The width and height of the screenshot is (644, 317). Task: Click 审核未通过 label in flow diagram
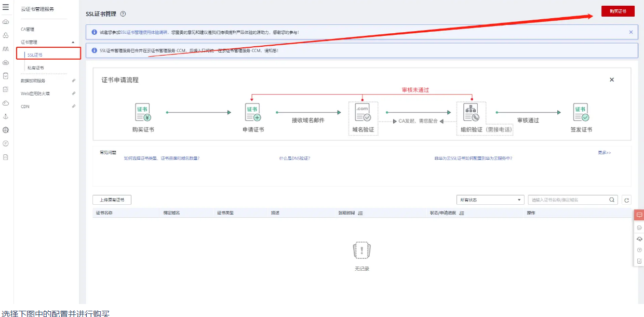point(415,90)
